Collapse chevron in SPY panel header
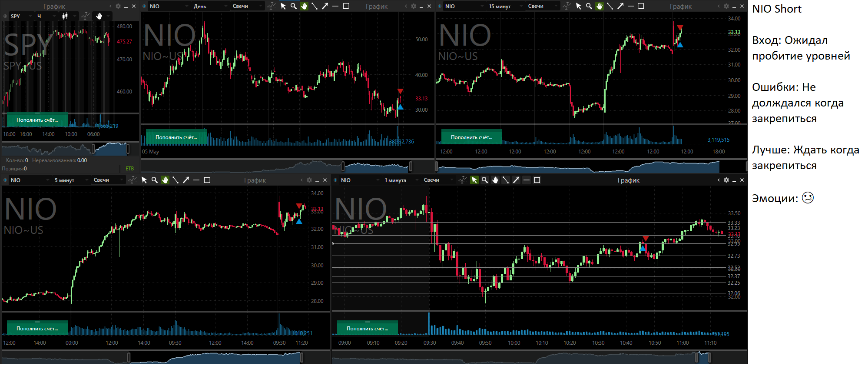This screenshot has width=868, height=366. pos(110,6)
